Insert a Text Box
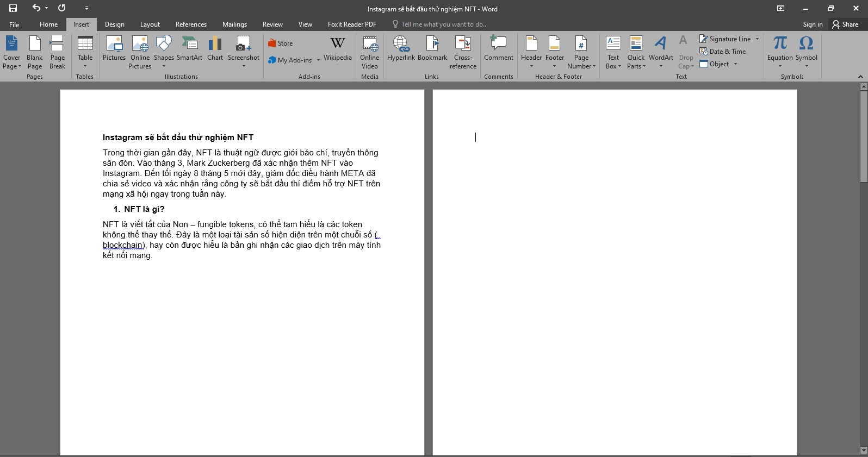This screenshot has width=868, height=457. tap(613, 53)
